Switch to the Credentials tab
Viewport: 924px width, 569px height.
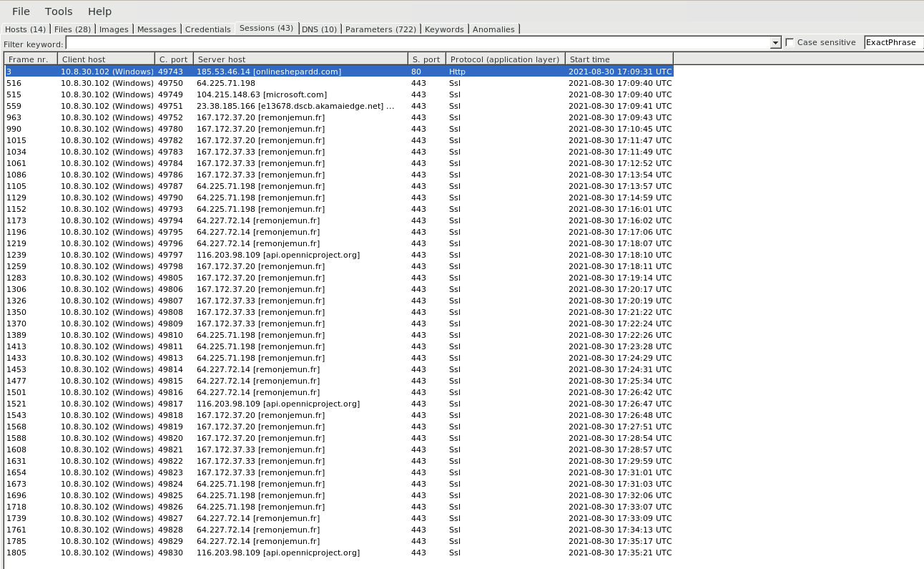[x=207, y=29]
